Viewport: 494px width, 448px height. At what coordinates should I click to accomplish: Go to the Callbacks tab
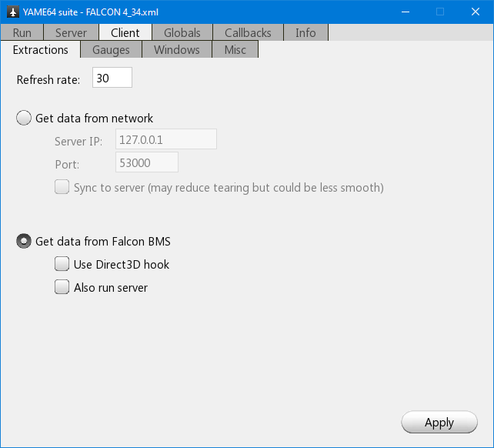pos(248,32)
